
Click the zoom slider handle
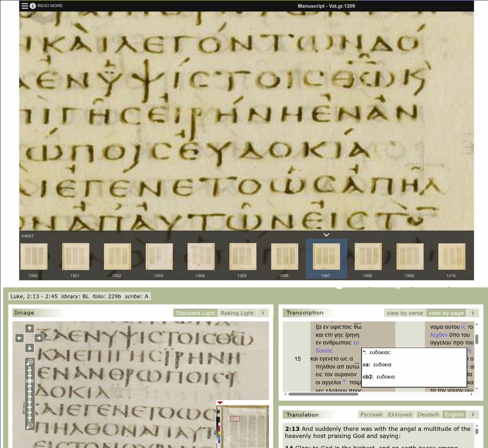(x=30, y=381)
